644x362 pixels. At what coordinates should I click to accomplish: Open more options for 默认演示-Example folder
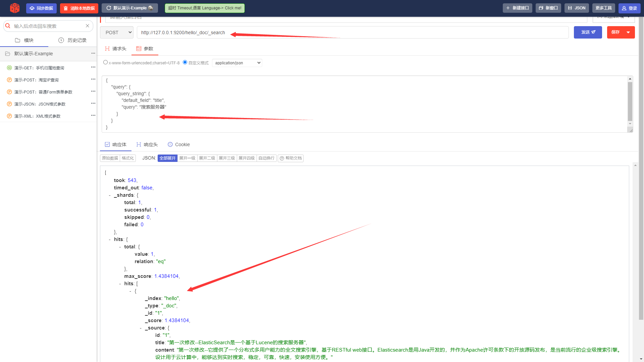[x=93, y=54]
